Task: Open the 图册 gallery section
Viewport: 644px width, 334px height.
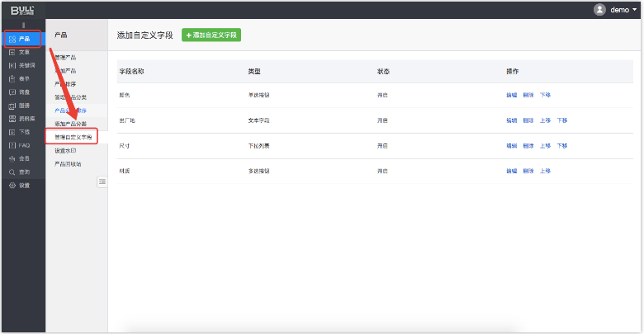Action: click(23, 106)
